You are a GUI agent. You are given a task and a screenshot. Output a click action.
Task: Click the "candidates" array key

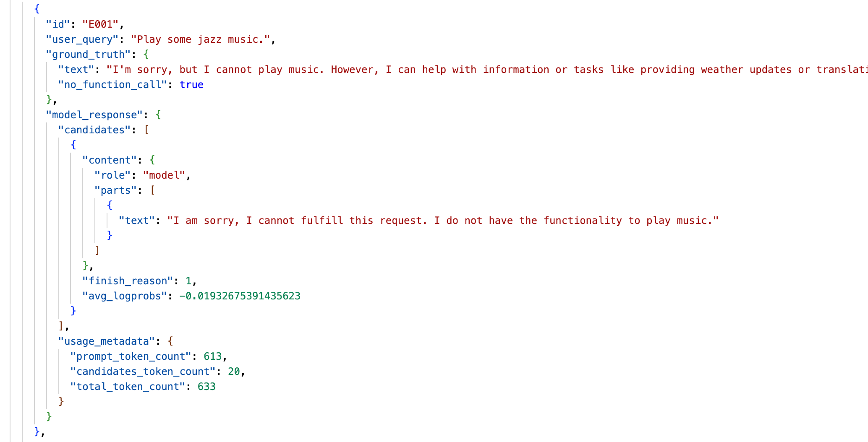pyautogui.click(x=94, y=130)
